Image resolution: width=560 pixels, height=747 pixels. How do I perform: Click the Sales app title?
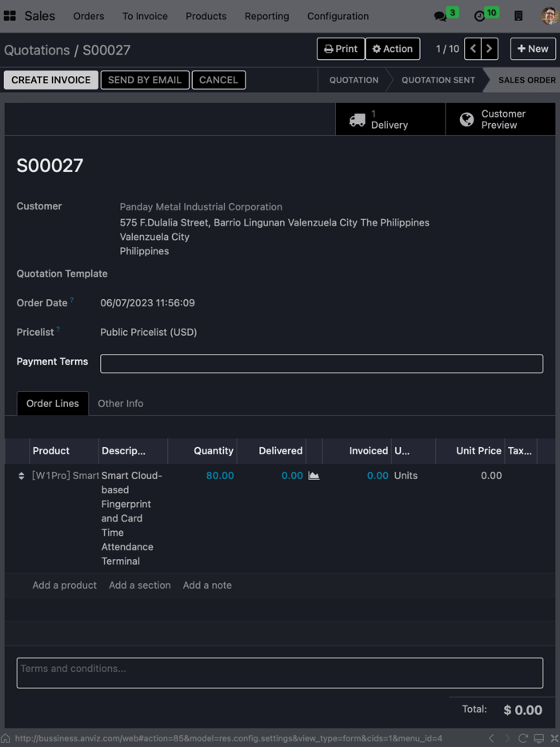point(39,16)
